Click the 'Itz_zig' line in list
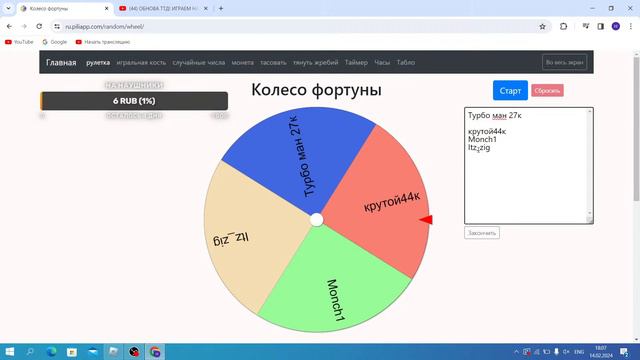The image size is (640, 360). [x=479, y=147]
